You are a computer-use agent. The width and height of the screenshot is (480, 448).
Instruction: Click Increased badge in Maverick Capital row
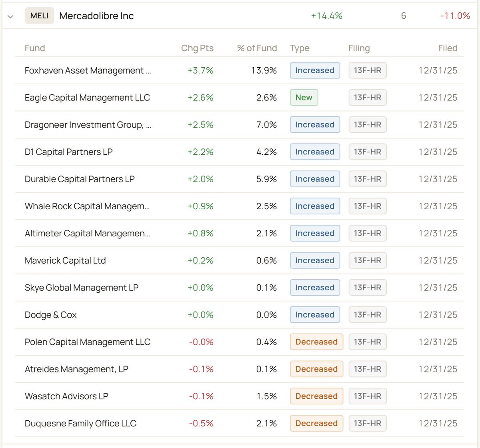tap(315, 261)
